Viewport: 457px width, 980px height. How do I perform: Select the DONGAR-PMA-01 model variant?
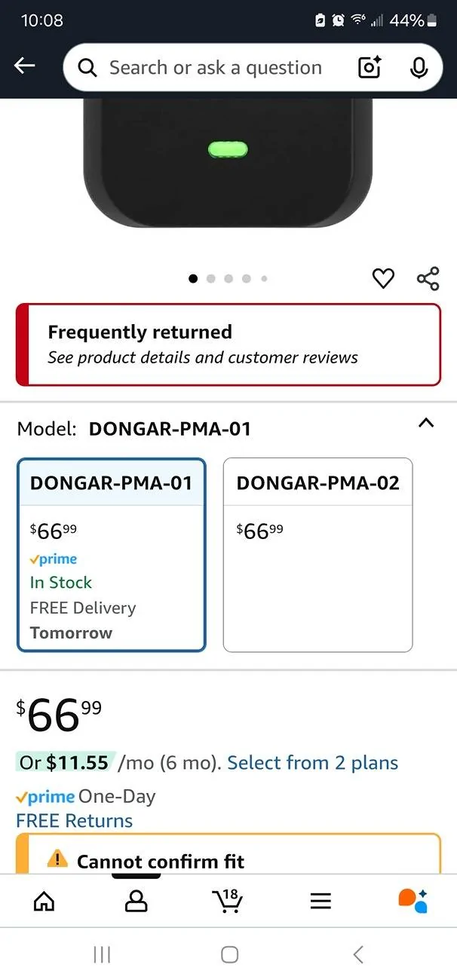111,554
